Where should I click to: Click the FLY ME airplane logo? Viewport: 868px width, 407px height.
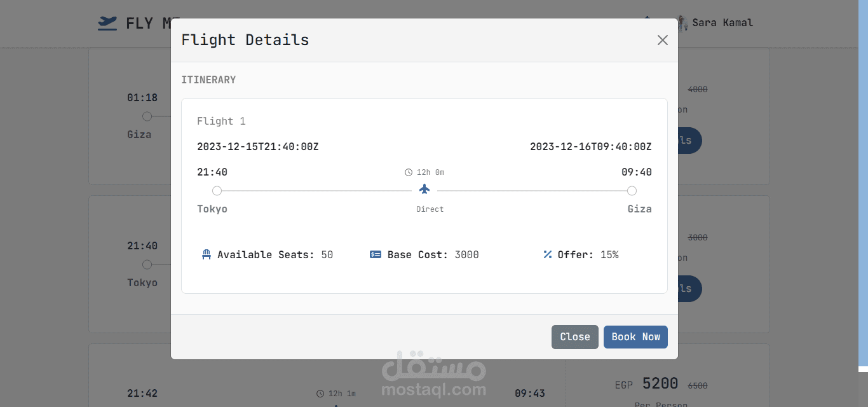(107, 23)
